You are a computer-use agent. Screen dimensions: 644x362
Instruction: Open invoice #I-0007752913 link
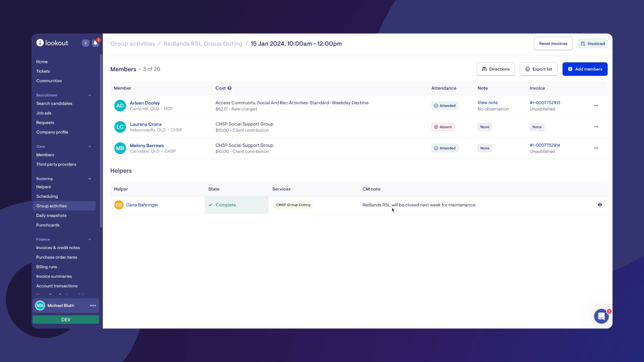[x=545, y=103]
